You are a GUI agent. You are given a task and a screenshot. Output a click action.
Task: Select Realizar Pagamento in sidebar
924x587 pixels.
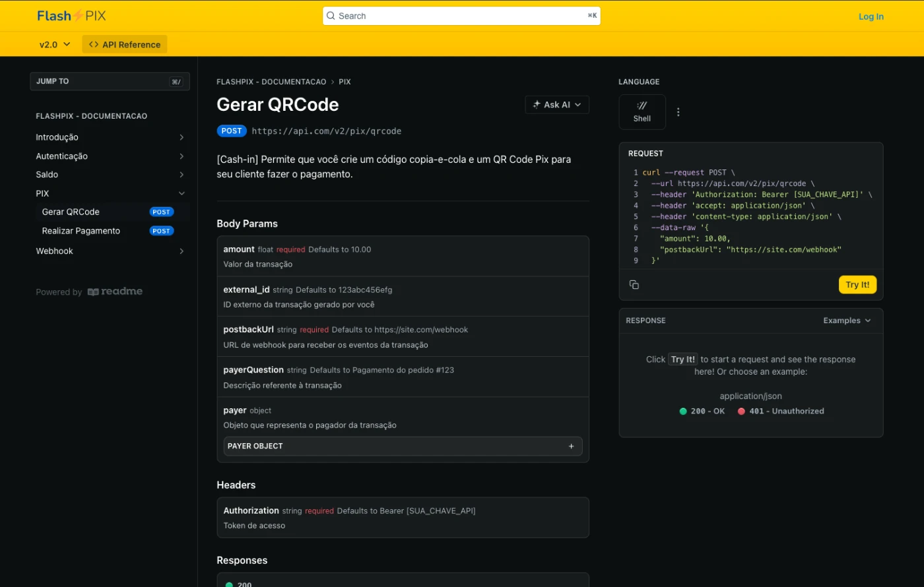81,231
